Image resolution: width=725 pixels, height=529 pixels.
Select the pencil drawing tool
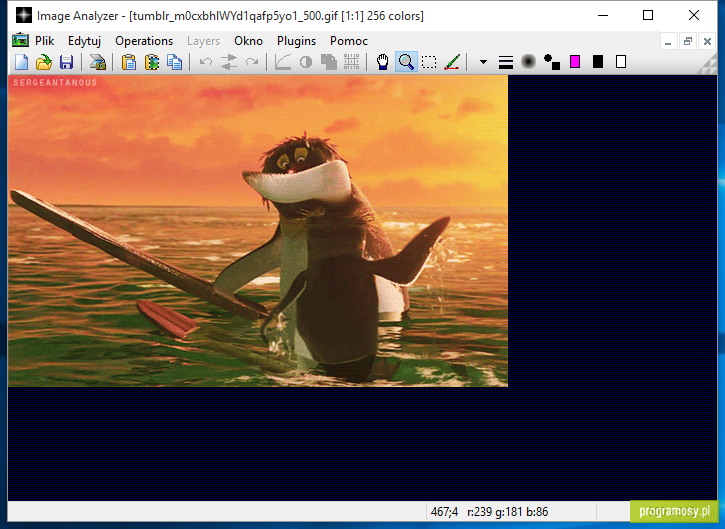point(452,62)
